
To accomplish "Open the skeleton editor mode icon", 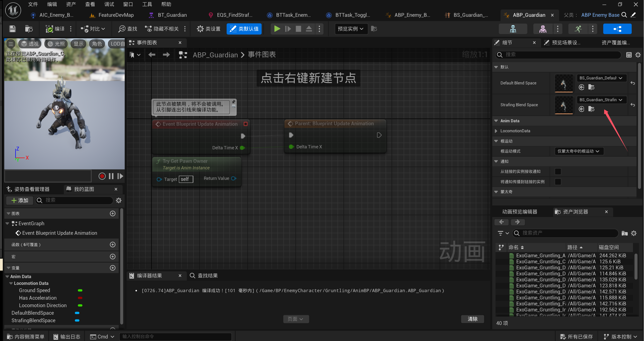I will [513, 29].
